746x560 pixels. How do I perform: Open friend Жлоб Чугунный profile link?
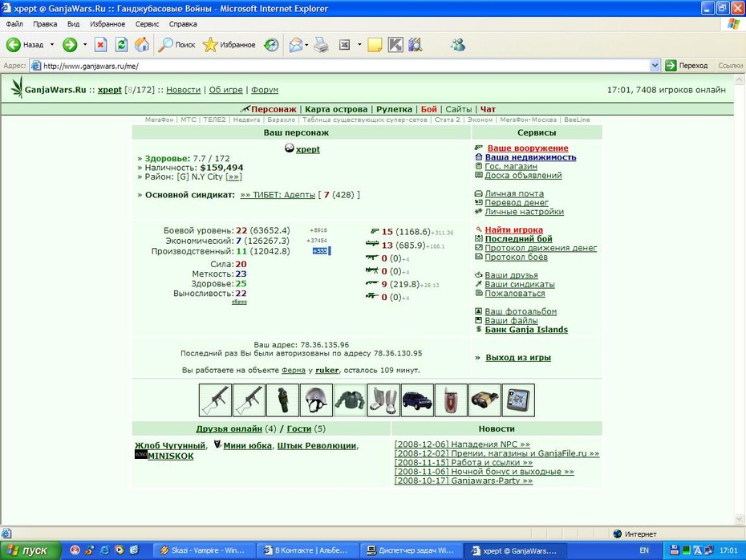tap(170, 445)
